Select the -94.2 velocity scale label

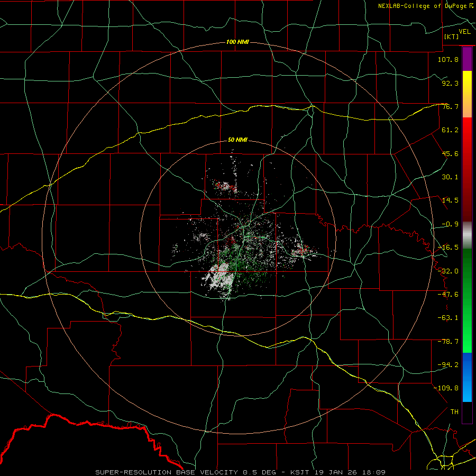[x=448, y=365]
